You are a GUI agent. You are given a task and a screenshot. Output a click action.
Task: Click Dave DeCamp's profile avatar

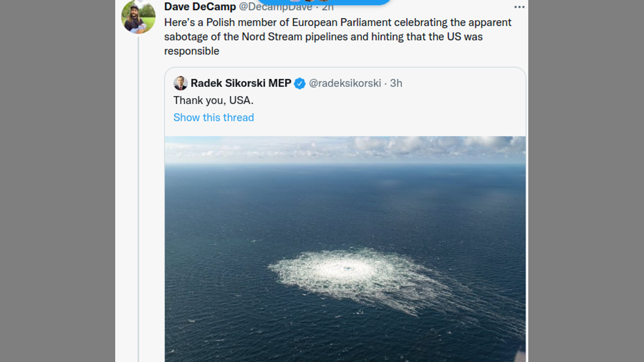(138, 17)
